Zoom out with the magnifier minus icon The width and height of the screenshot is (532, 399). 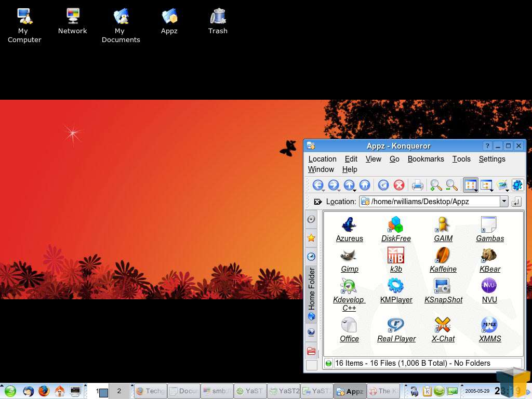point(451,185)
